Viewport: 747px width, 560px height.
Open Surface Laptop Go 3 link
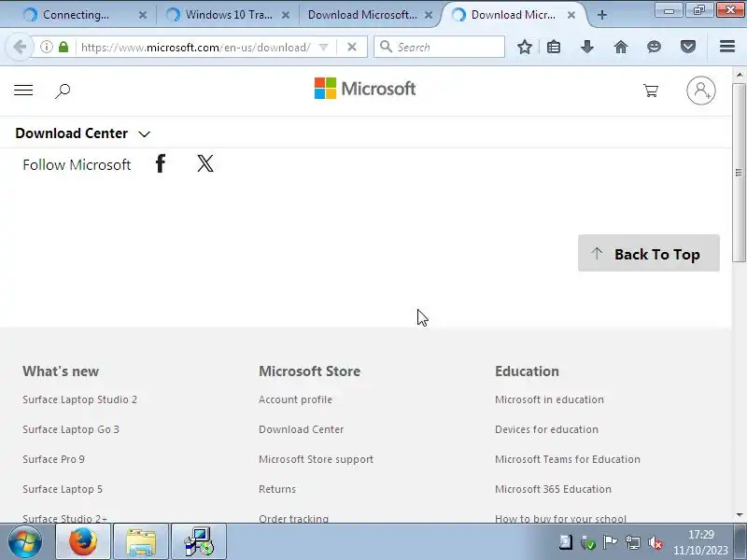71,429
